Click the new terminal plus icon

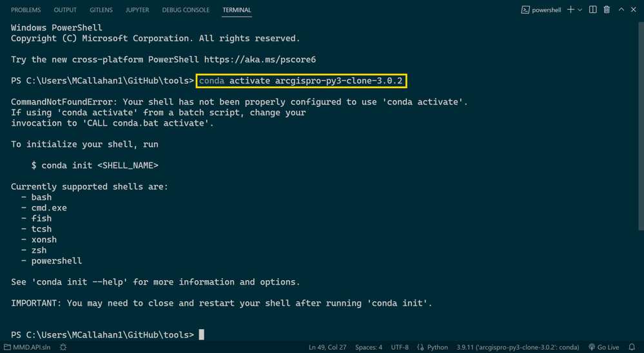tap(571, 10)
